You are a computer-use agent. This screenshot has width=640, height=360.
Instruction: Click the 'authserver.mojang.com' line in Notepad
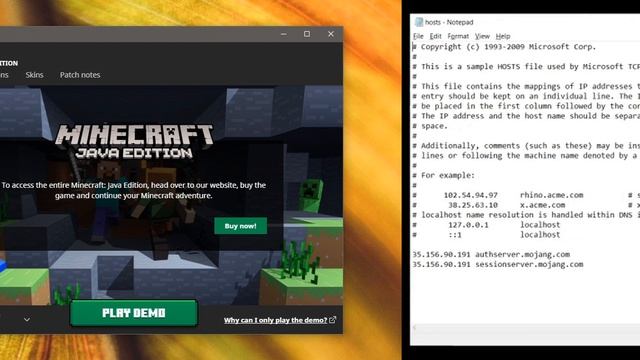click(x=491, y=254)
